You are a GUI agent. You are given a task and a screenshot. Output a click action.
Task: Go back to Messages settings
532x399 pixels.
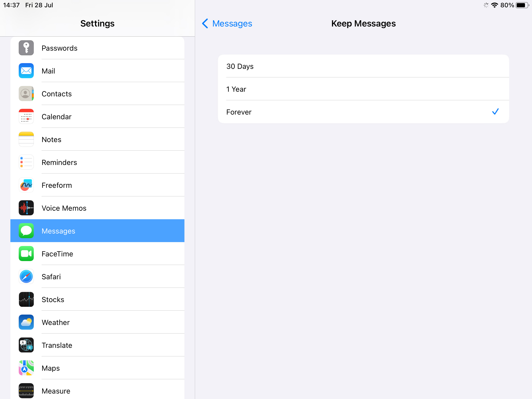click(227, 24)
